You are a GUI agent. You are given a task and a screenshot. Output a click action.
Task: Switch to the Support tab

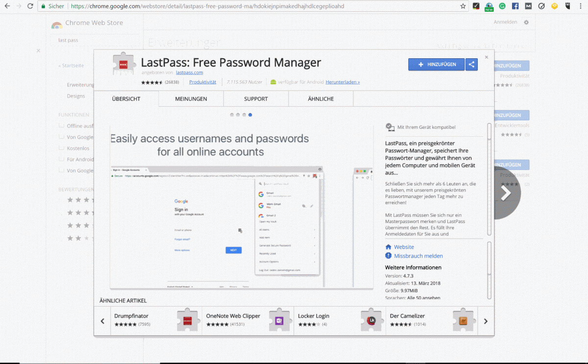click(256, 98)
